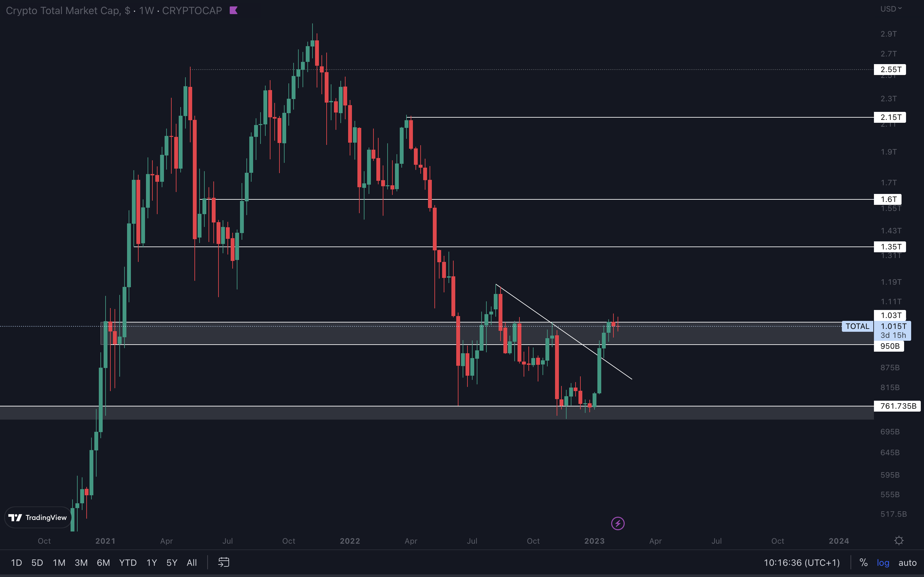Click the TOTAL current price label

click(x=857, y=326)
